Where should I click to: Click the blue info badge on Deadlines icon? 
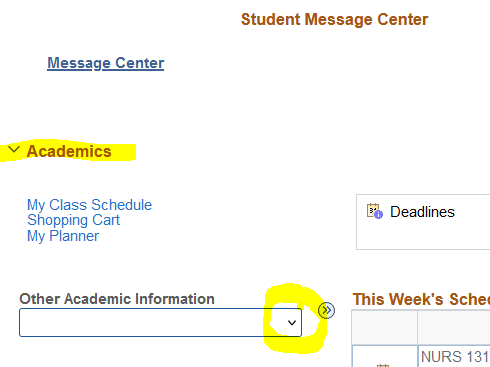pos(378,215)
